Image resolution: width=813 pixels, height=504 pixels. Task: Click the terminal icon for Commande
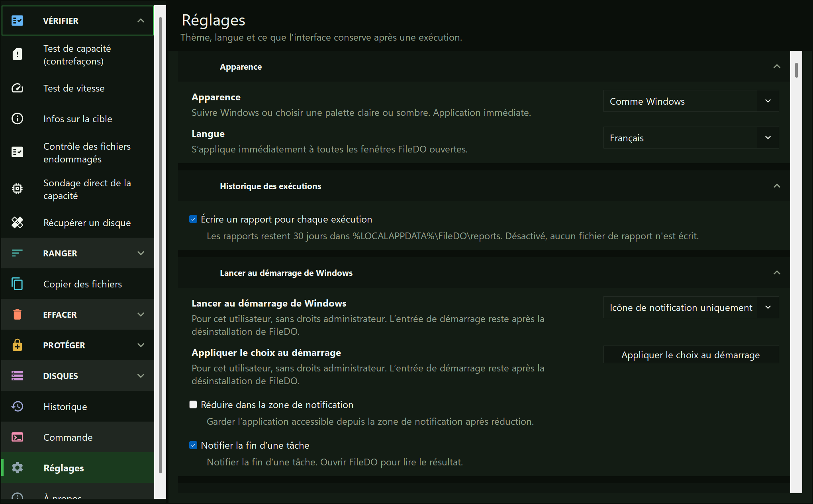pyautogui.click(x=18, y=437)
